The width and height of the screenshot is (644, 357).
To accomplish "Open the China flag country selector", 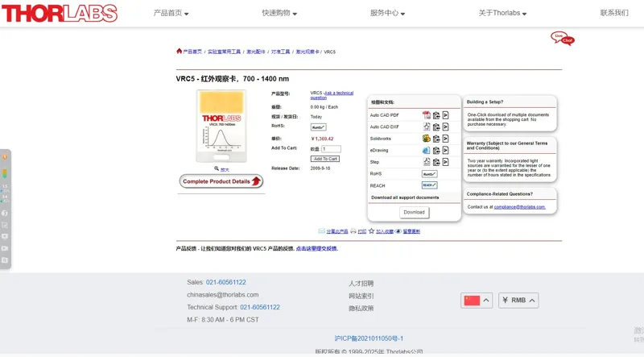I will 477,301.
